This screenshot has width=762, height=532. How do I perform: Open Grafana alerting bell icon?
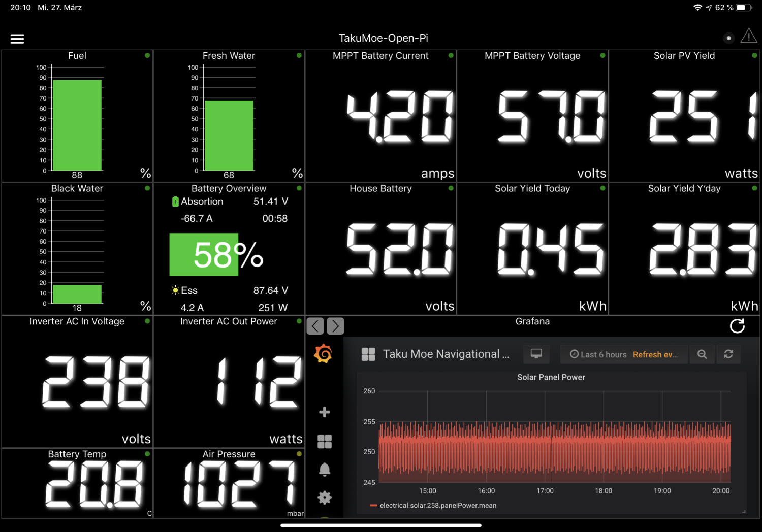pyautogui.click(x=324, y=470)
